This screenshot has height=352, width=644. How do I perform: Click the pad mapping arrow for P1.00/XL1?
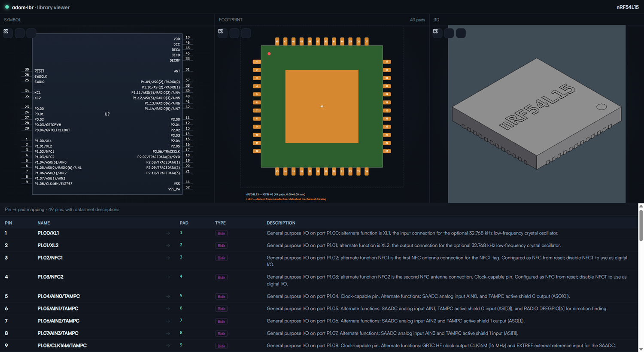(168, 233)
